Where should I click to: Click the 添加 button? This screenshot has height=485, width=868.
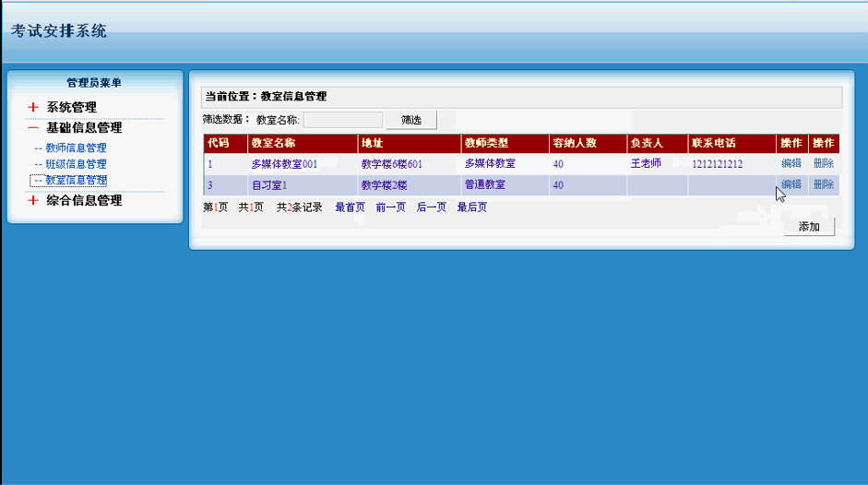click(809, 227)
